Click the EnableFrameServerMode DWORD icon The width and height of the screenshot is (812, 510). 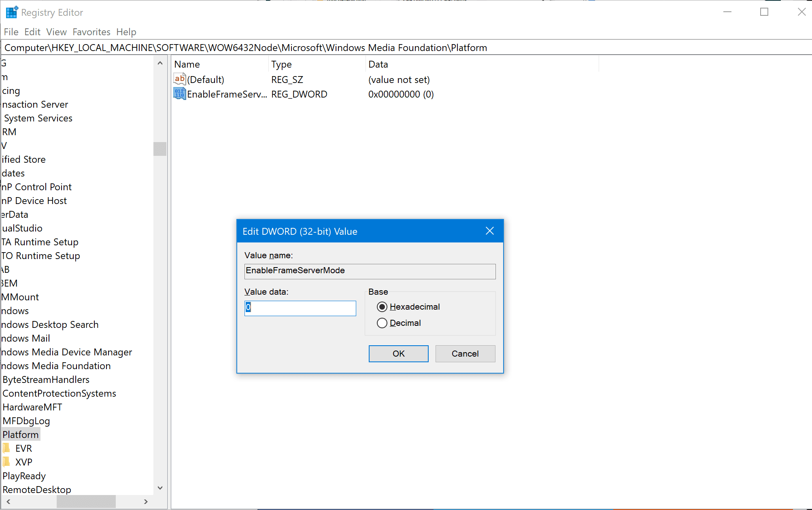pyautogui.click(x=179, y=93)
